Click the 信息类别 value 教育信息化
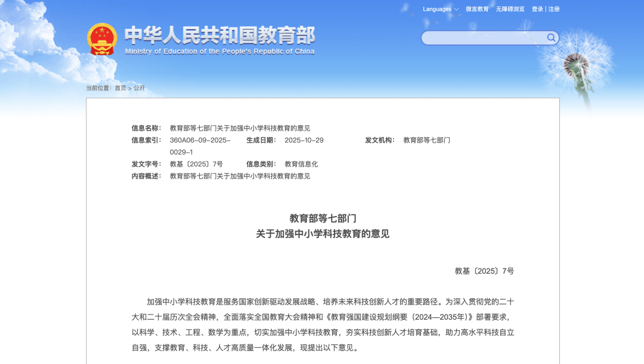 coord(301,164)
